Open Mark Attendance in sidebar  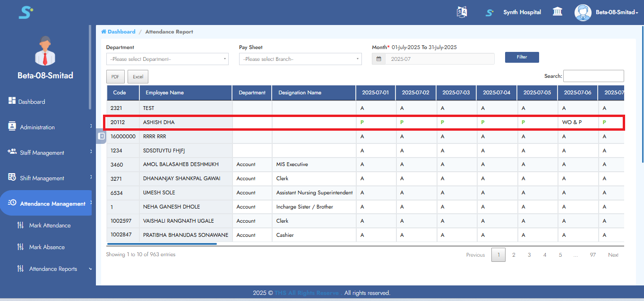pos(50,226)
